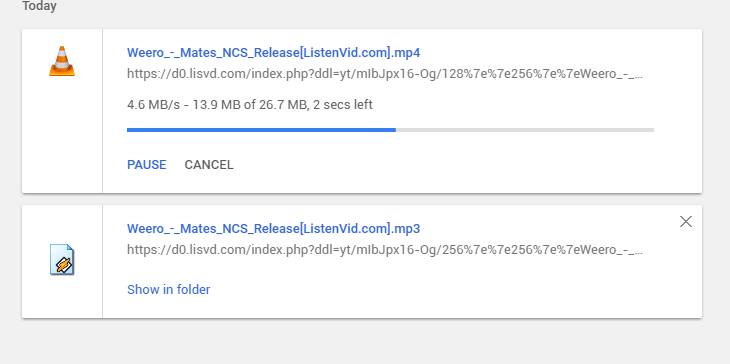This screenshot has height=364, width=730.
Task: Cancel the mp4 download in progress
Action: click(209, 165)
